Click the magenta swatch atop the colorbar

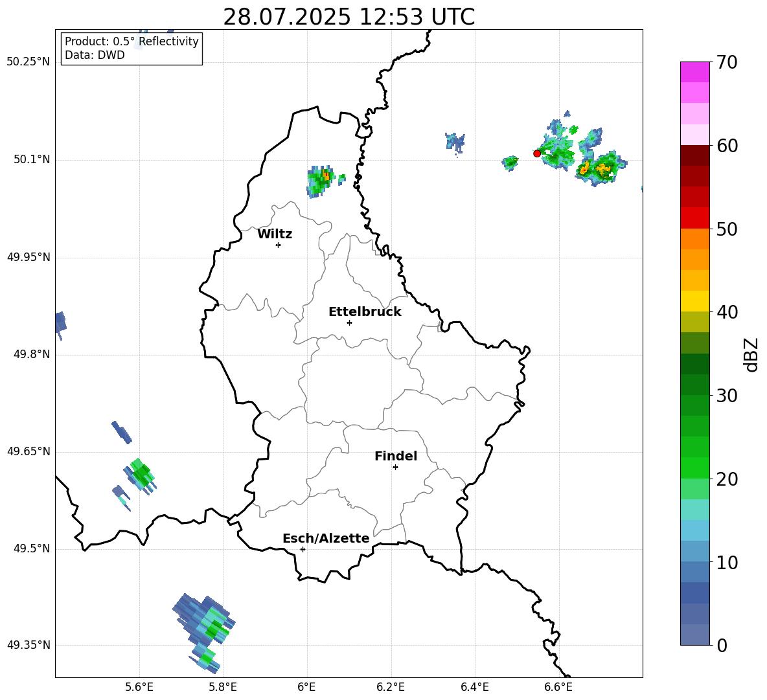[x=694, y=72]
